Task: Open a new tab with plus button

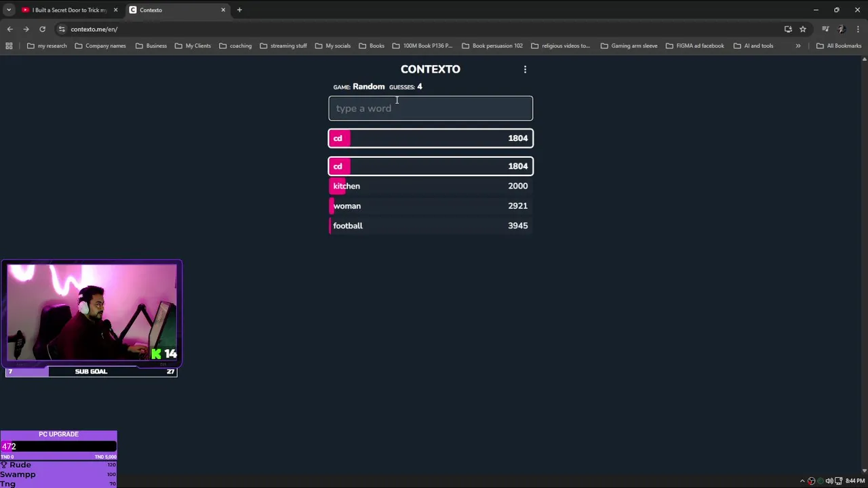Action: (x=239, y=10)
